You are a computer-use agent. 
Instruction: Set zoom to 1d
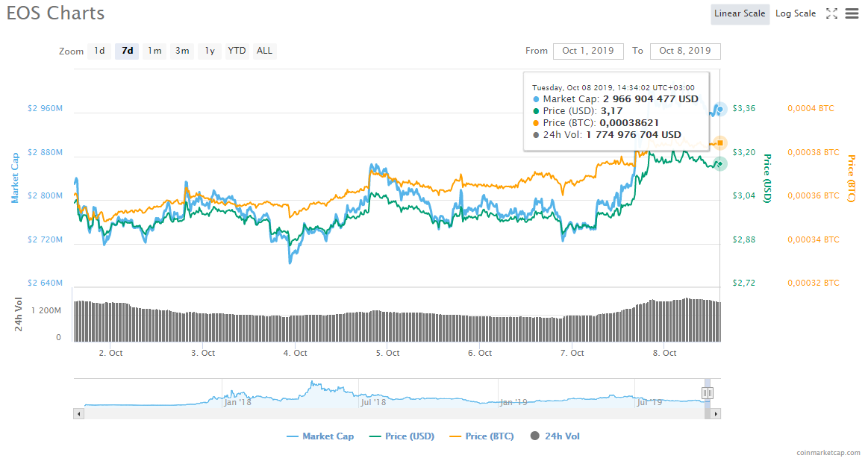(x=100, y=51)
